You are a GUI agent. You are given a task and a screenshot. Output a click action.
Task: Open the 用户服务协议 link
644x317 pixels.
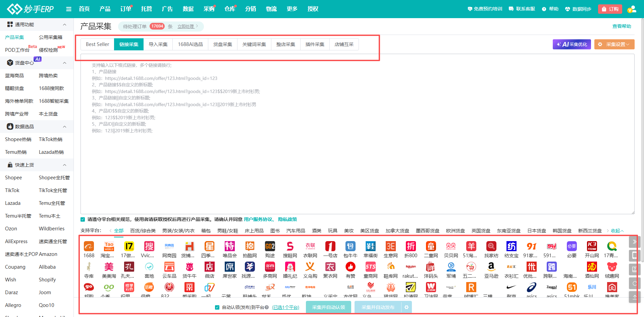pos(258,220)
